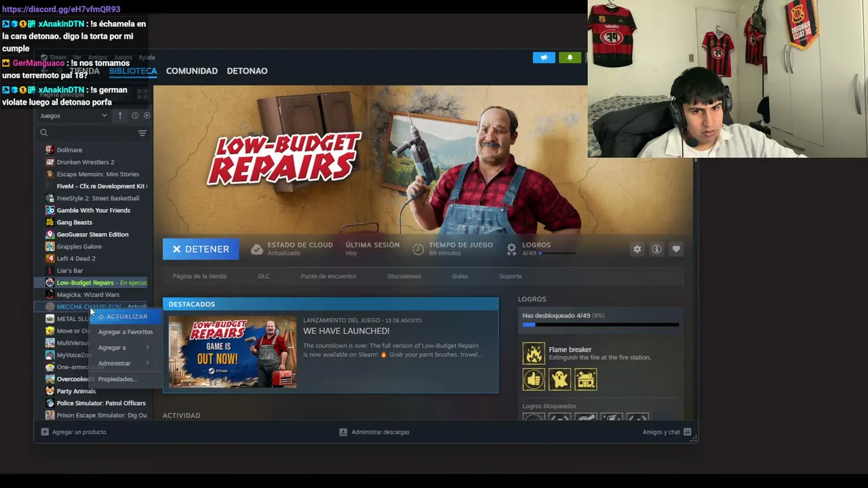This screenshot has width=868, height=488.
Task: Switch to the BIBLIOTECA tab
Action: click(133, 70)
